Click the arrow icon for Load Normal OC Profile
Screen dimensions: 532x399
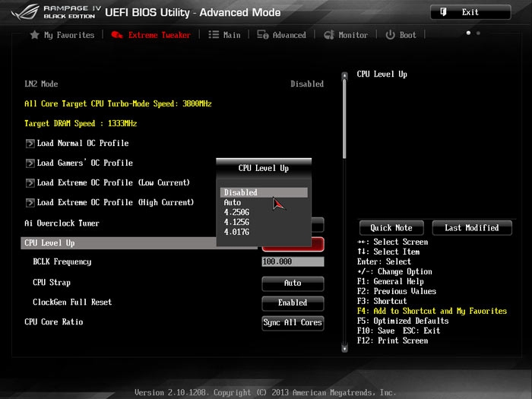coord(30,143)
